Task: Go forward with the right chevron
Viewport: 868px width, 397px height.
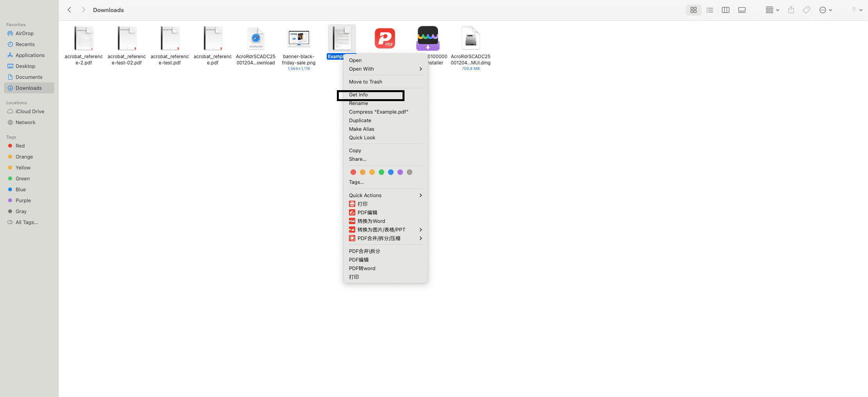Action: (83, 10)
